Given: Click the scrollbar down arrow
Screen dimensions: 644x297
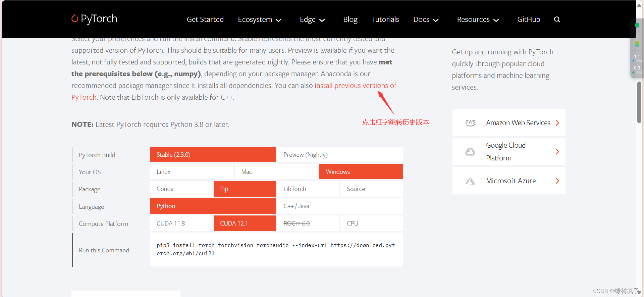Looking at the screenshot, I should point(639,293).
